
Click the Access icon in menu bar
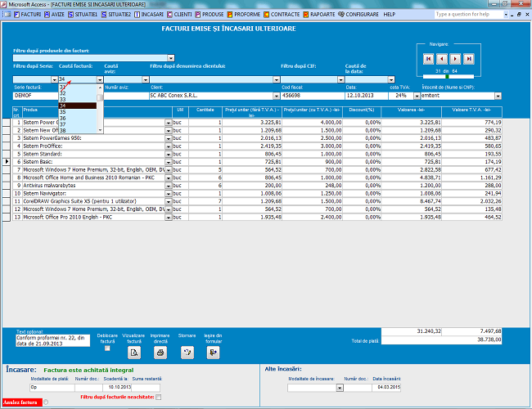pyautogui.click(x=7, y=14)
